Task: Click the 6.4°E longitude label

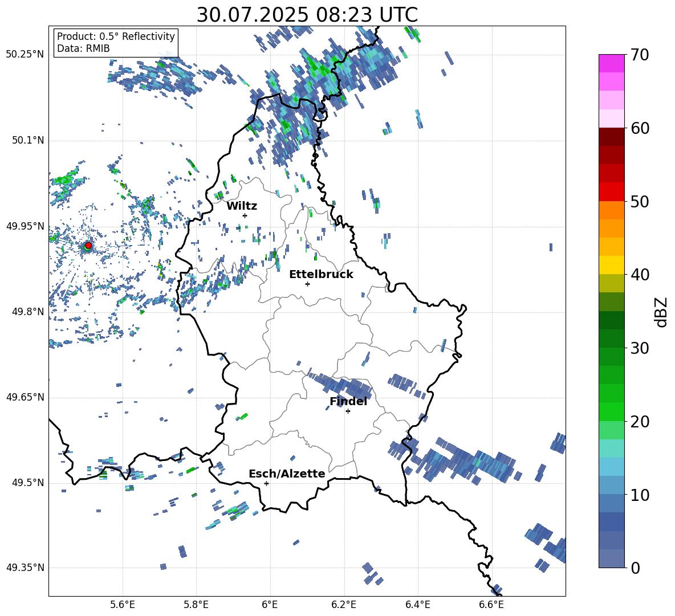Action: click(417, 605)
